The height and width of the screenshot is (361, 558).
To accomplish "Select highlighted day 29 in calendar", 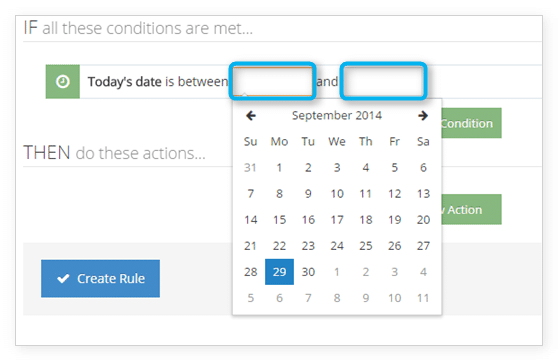I will pos(279,272).
